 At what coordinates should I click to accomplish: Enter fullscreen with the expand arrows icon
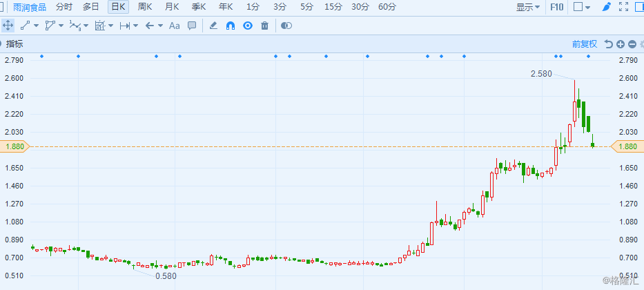623,7
